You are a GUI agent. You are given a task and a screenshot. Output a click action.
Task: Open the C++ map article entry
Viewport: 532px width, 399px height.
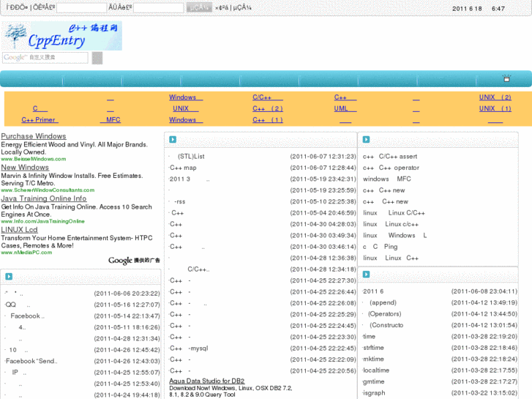tap(183, 168)
